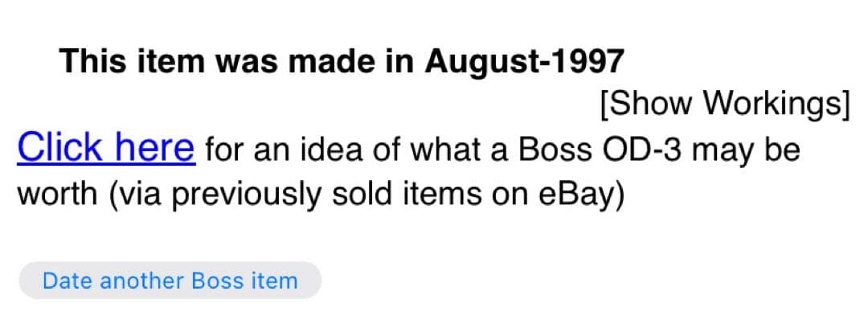Open the "Click here" link
868x329 pixels.
(x=106, y=149)
